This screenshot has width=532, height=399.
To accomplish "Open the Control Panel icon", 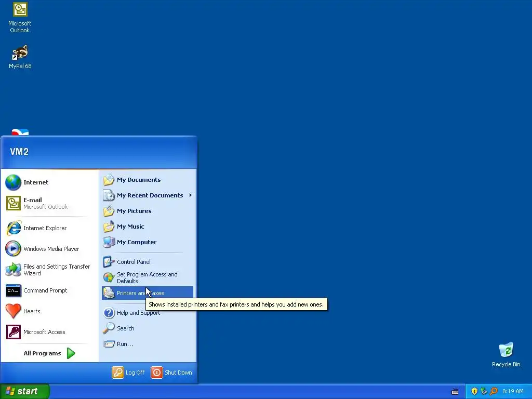I will point(109,262).
